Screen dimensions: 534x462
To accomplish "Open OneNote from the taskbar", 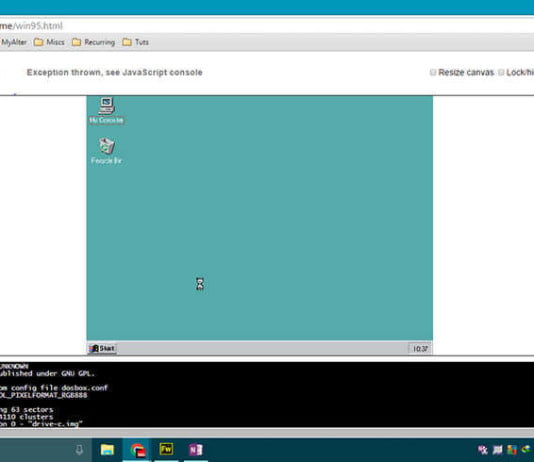I will pyautogui.click(x=196, y=450).
